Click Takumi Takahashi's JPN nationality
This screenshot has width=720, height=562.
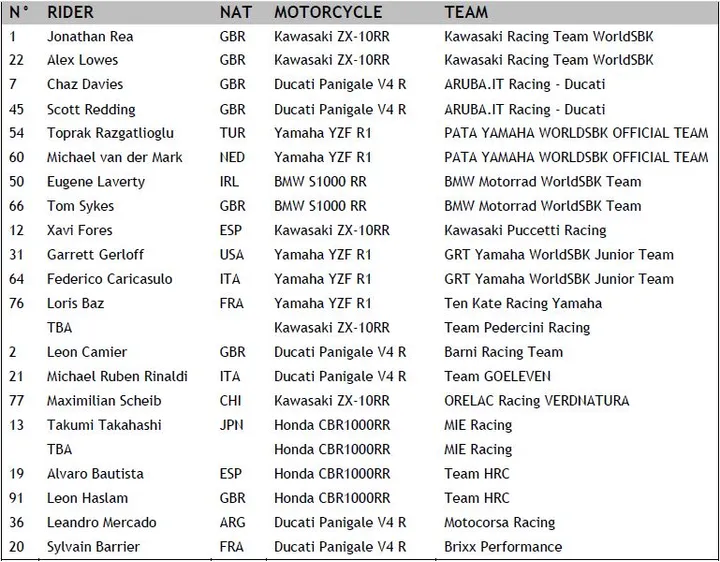[231, 425]
